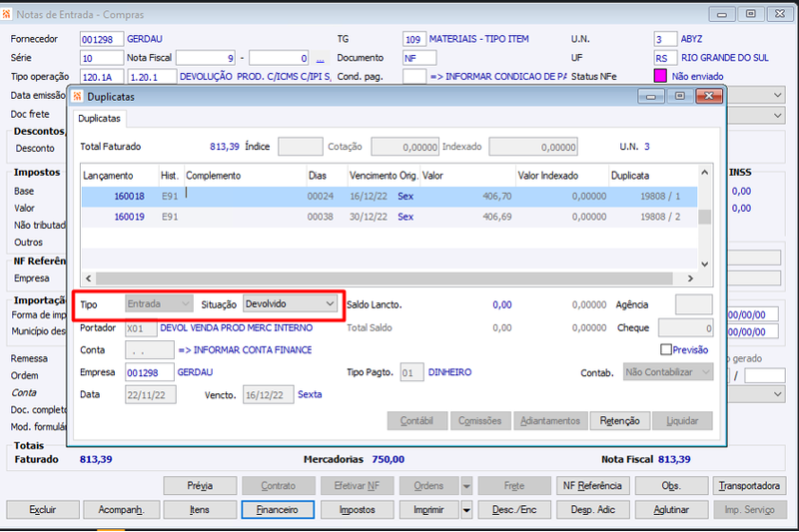Click the Empresa input field with 001298
This screenshot has height=532, width=799.
coord(149,372)
